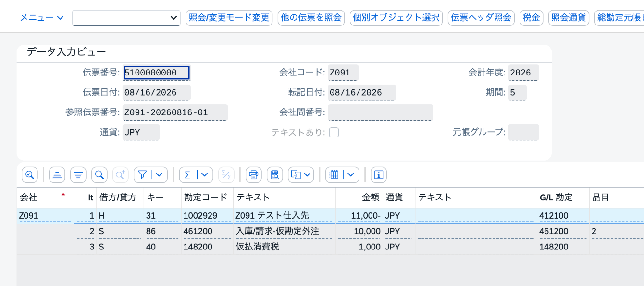Screen dimensions: 644x286
Task: Click the Find search icon in the table toolbar
Action: click(x=99, y=175)
